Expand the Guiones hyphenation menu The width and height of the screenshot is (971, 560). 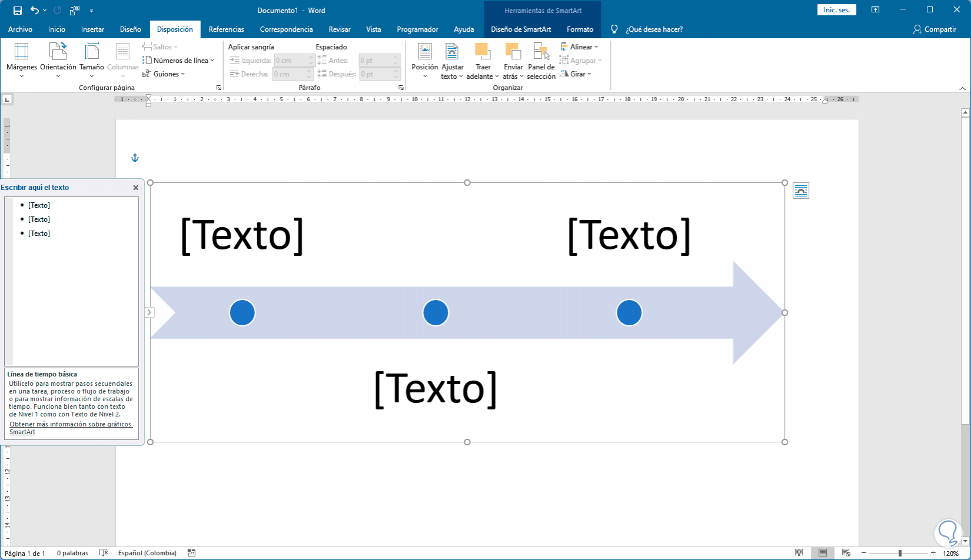pos(164,74)
